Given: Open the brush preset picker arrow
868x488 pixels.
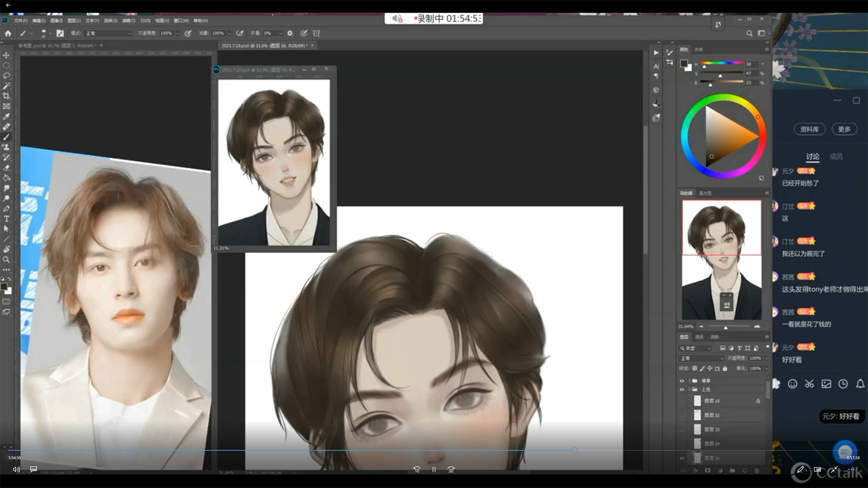Looking at the screenshot, I should coord(50,33).
